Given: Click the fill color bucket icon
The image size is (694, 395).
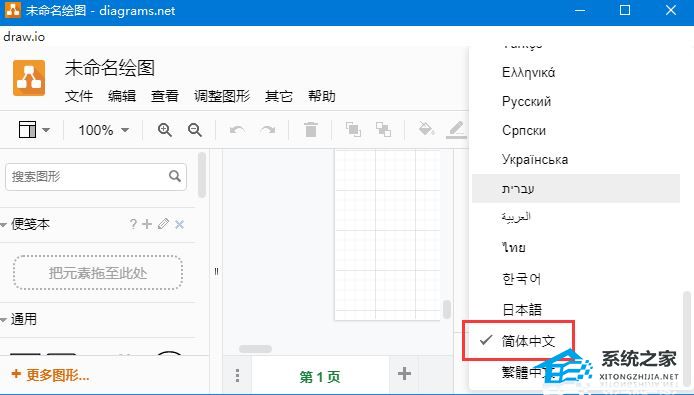Looking at the screenshot, I should (x=426, y=129).
